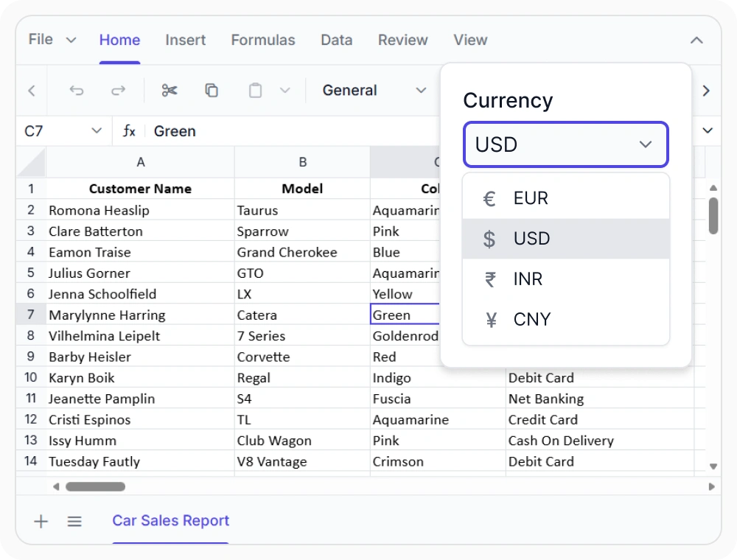The width and height of the screenshot is (737, 560).
Task: Select the cell Crimson
Action: point(438,461)
